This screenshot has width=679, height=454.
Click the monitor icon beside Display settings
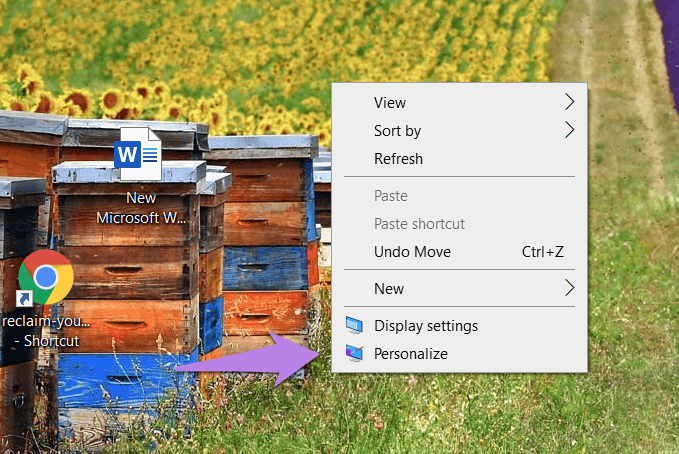[x=354, y=326]
